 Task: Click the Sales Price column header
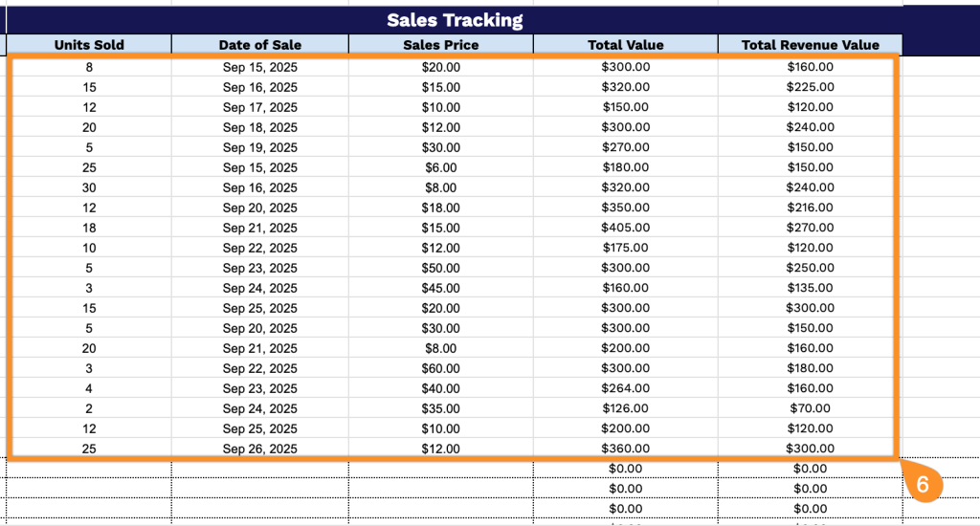tap(440, 45)
